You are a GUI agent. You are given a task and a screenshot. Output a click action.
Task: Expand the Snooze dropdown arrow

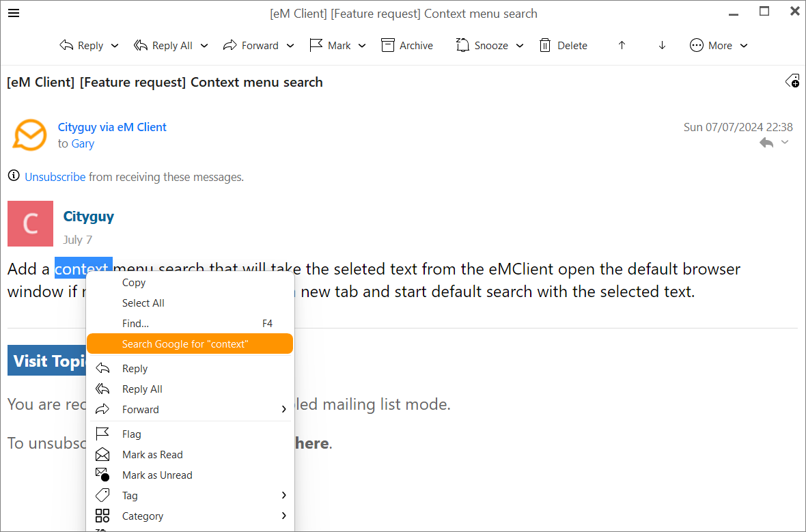point(520,46)
